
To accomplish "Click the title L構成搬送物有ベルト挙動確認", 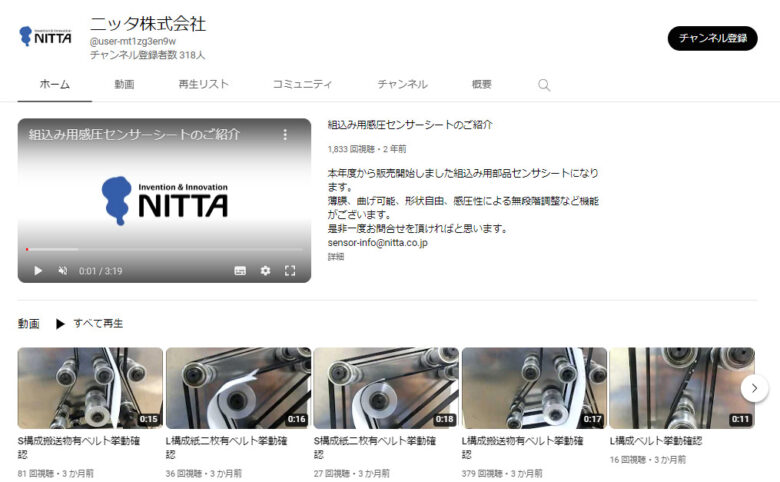I will tap(522, 447).
